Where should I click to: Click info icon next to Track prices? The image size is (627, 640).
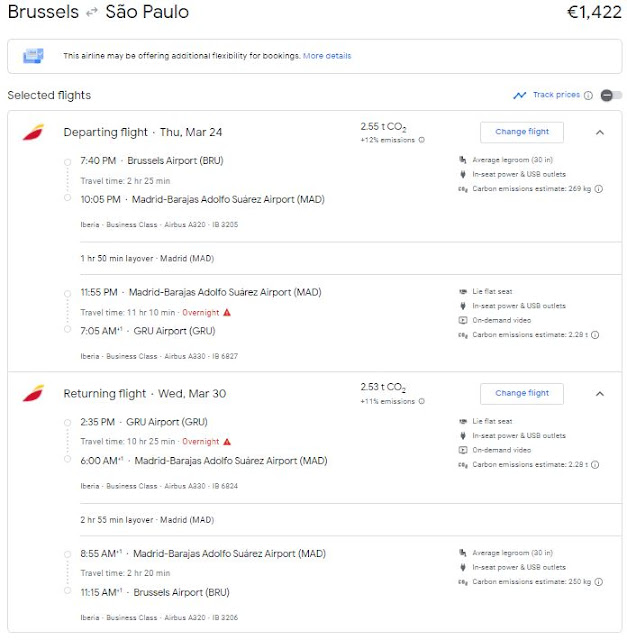(589, 95)
